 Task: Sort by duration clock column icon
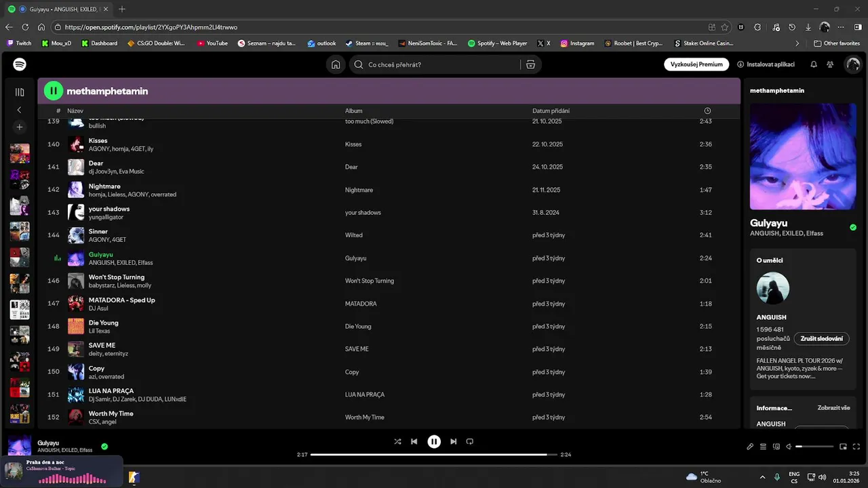707,110
